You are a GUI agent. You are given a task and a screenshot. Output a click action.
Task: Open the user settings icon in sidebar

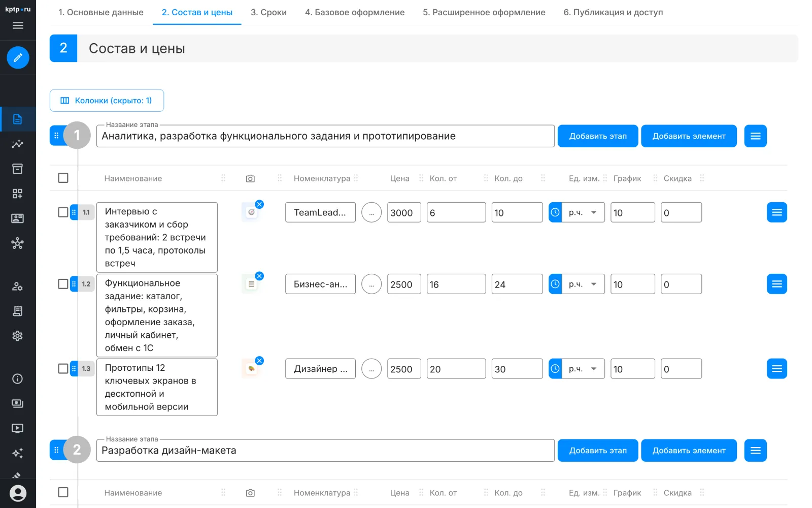coord(18,287)
